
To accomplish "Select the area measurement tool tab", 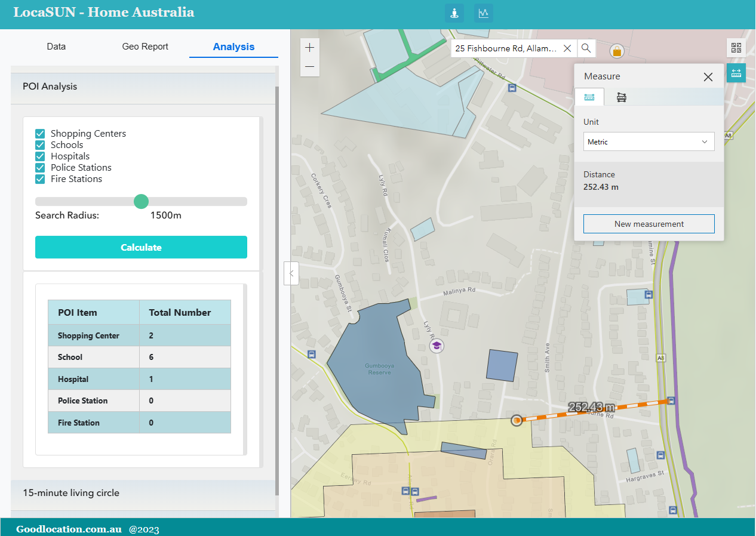I will click(621, 97).
